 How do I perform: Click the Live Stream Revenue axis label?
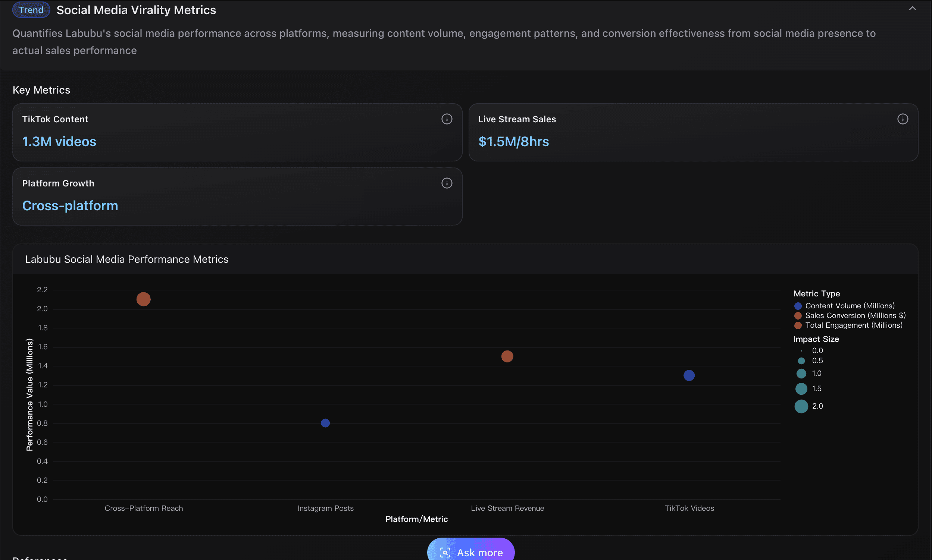[x=507, y=508]
